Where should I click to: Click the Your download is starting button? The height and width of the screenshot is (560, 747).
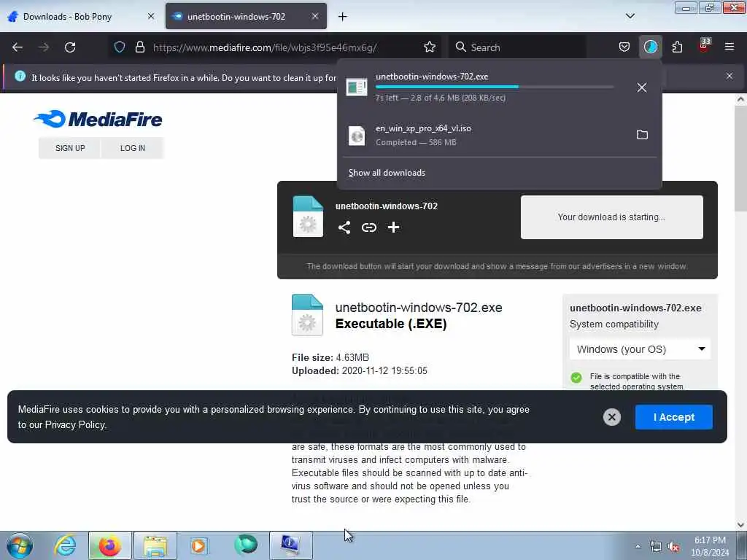point(612,217)
